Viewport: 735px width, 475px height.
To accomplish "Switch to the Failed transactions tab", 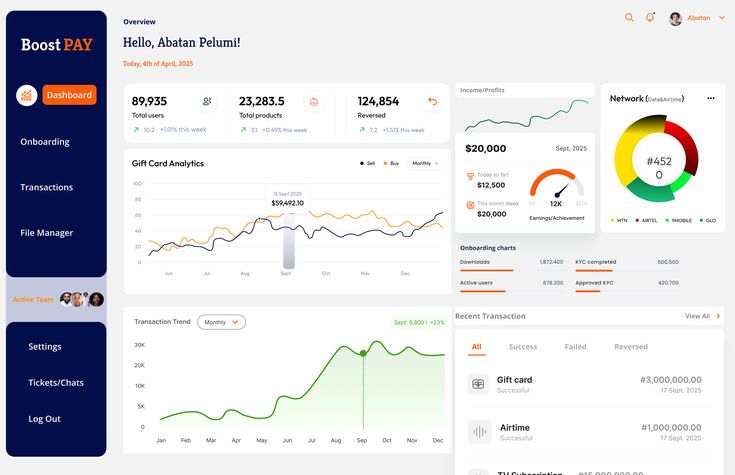I will (575, 347).
